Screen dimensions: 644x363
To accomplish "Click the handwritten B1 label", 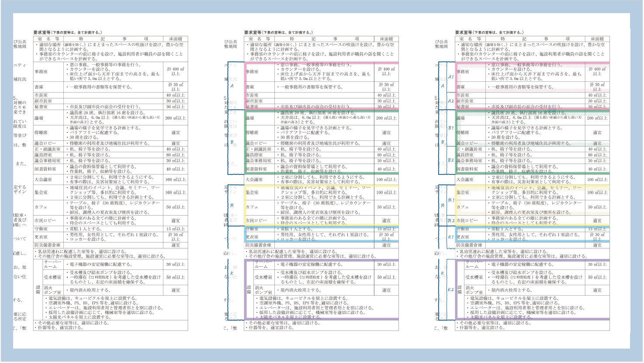I will pos(451,128).
